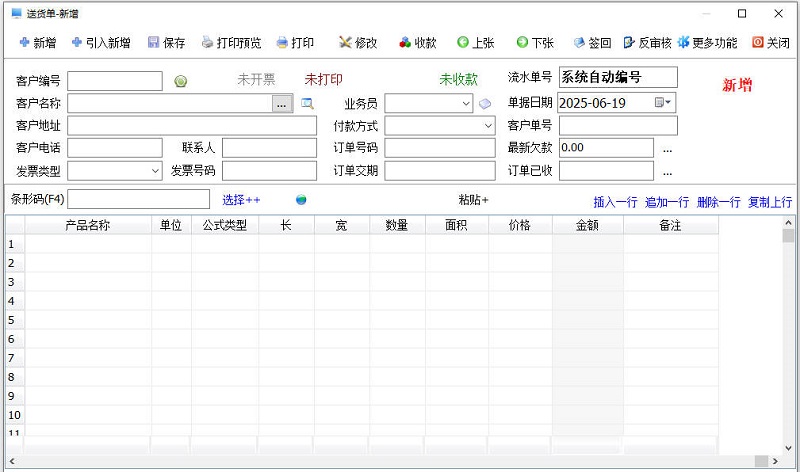Image resolution: width=800 pixels, height=472 pixels.
Task: Click the 未开票 status text
Action: coord(257,80)
